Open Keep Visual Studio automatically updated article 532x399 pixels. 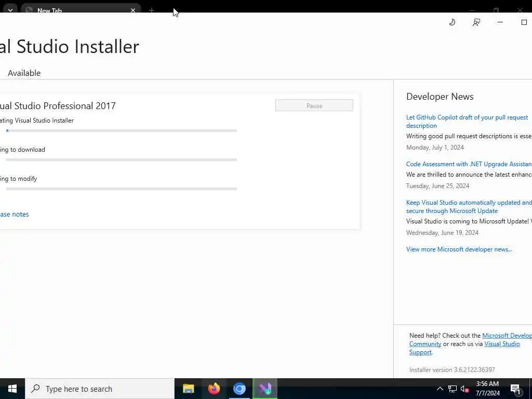click(x=469, y=207)
